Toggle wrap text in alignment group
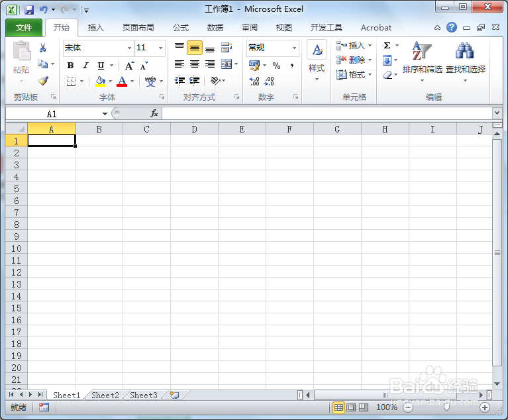 point(227,48)
